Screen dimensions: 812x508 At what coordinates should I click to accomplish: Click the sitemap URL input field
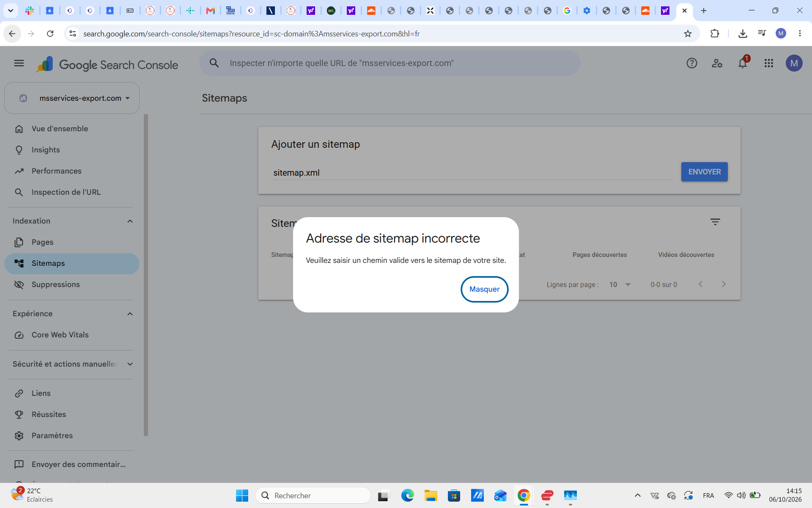(472, 173)
